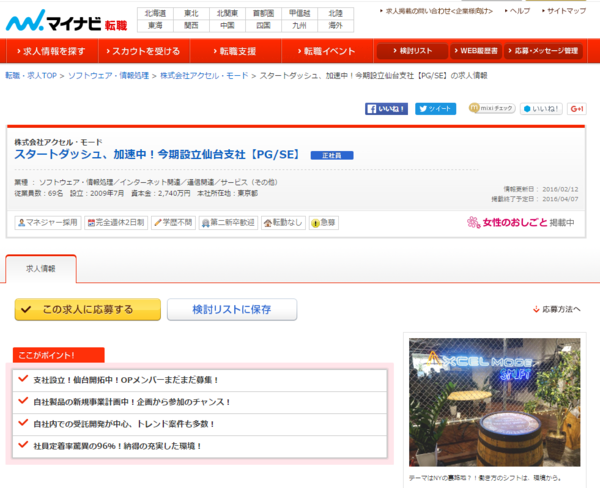600x488 pixels.
Task: Click the マネジャー採用 tag
Action: pyautogui.click(x=48, y=223)
